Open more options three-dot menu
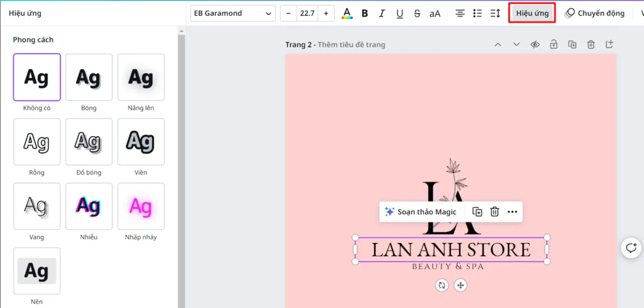Viewport: 644px width, 308px height. 512,212
